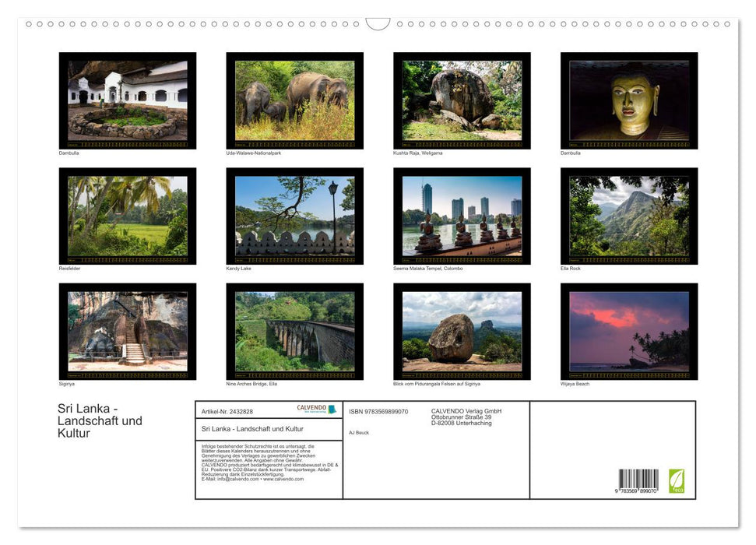Click the Dambulla cave temple courtyard thumbnail
The width and height of the screenshot is (756, 545).
click(127, 100)
